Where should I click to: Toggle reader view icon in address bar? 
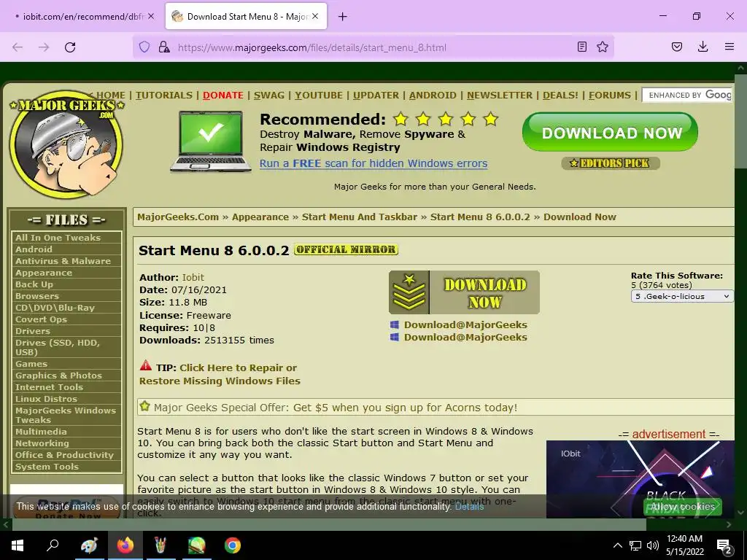tap(581, 47)
